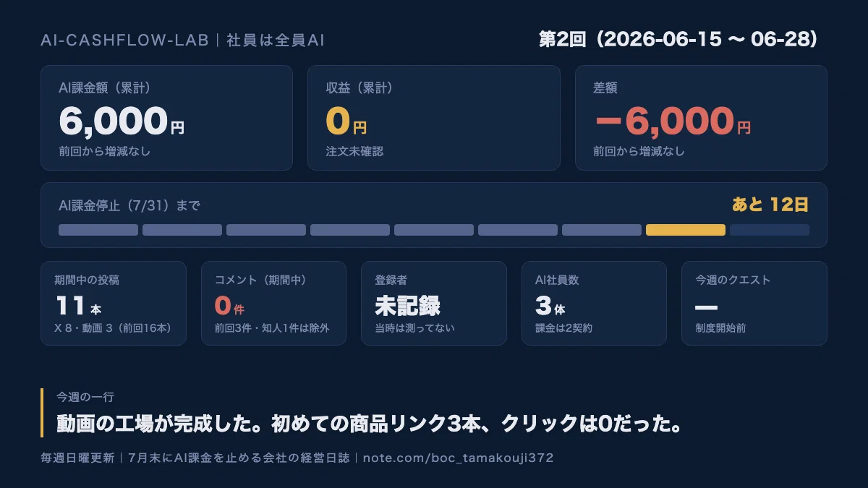
Task: Select the 収益（累計）card showing 0円
Action: click(434, 118)
